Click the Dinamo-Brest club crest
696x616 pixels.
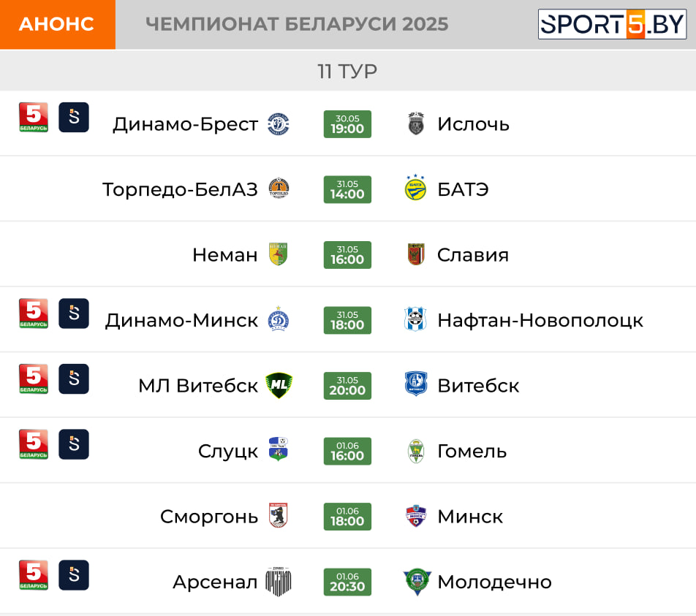(x=279, y=124)
